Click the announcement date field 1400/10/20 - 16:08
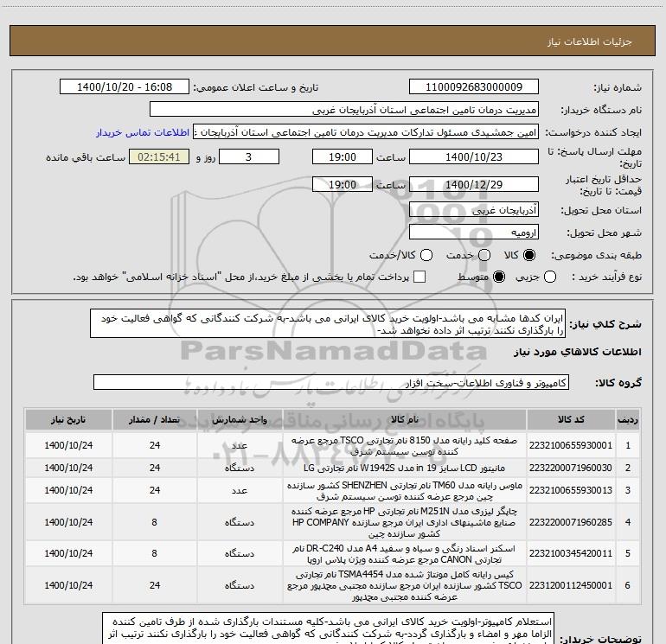This screenshot has height=644, width=666. 125,87
